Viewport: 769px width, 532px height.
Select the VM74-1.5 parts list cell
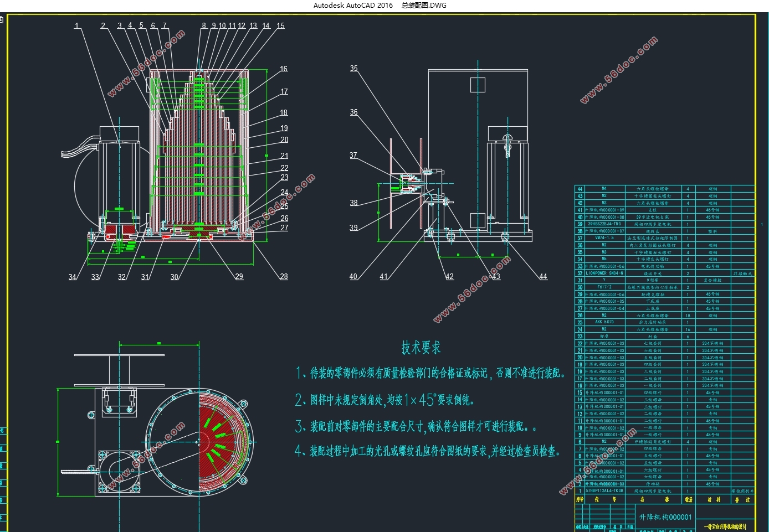[x=604, y=238]
